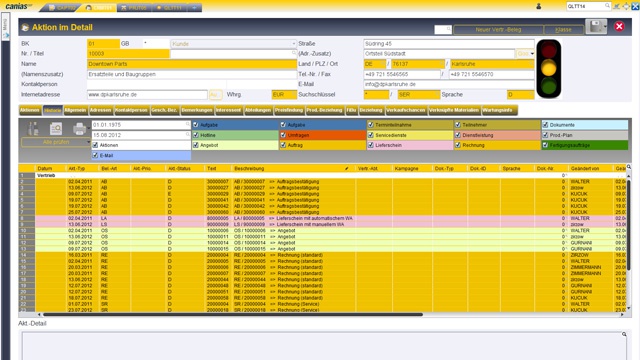
Task: Click the crosshair icon in the top-right corner
Action: (x=626, y=6)
